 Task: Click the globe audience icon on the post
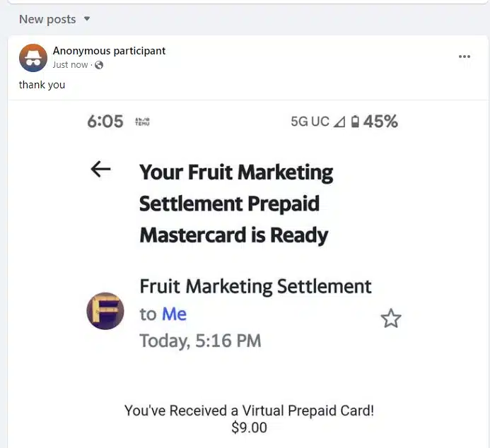point(99,65)
